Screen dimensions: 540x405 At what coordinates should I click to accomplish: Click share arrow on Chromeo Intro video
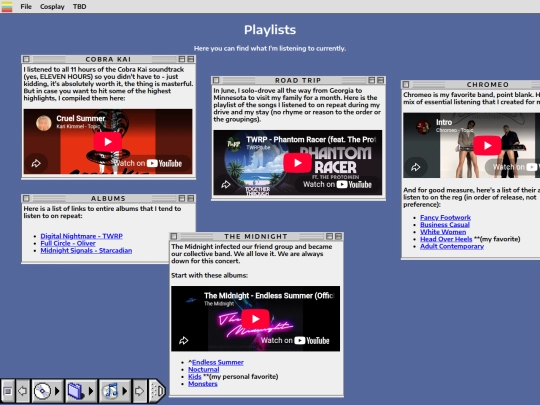(416, 167)
